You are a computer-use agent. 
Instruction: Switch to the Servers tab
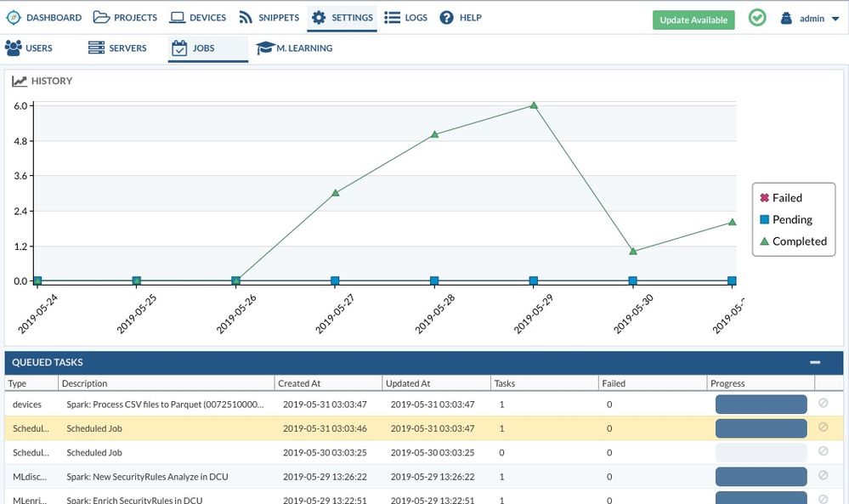(117, 48)
